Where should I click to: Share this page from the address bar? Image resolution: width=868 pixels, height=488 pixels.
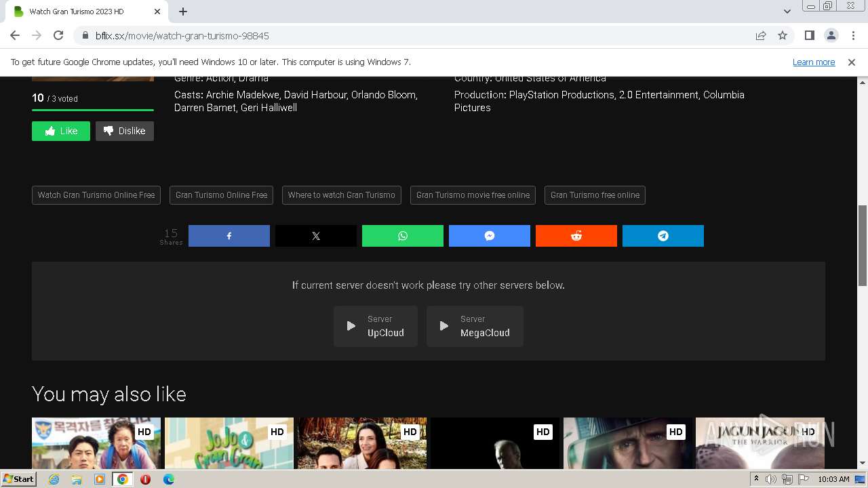761,35
